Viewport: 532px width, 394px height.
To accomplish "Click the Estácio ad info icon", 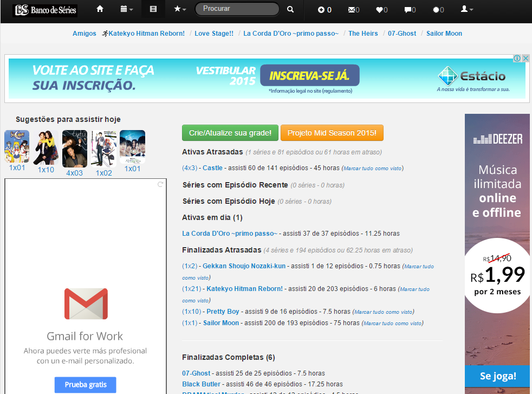I will click(517, 59).
